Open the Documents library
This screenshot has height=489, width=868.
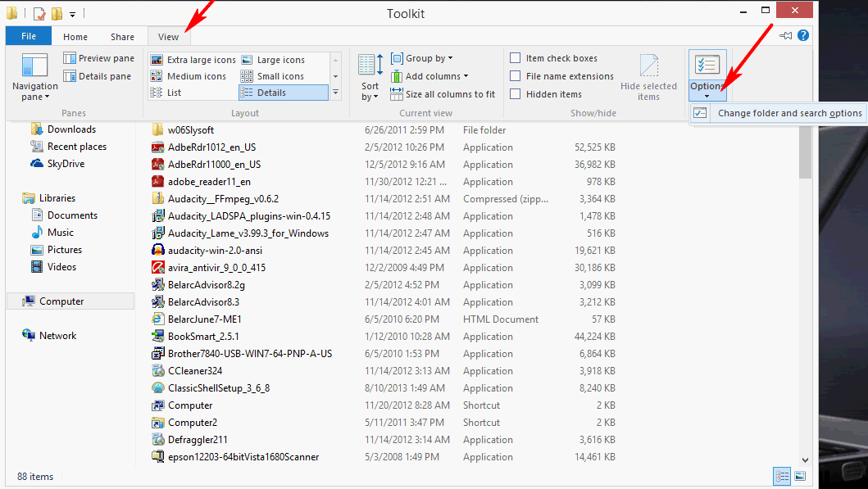pyautogui.click(x=72, y=215)
